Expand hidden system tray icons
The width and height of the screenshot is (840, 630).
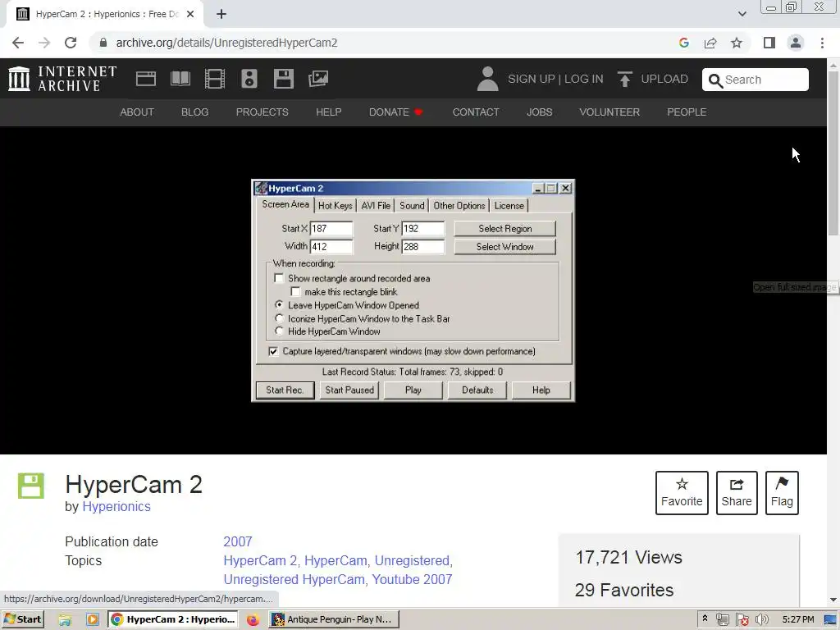tap(705, 619)
